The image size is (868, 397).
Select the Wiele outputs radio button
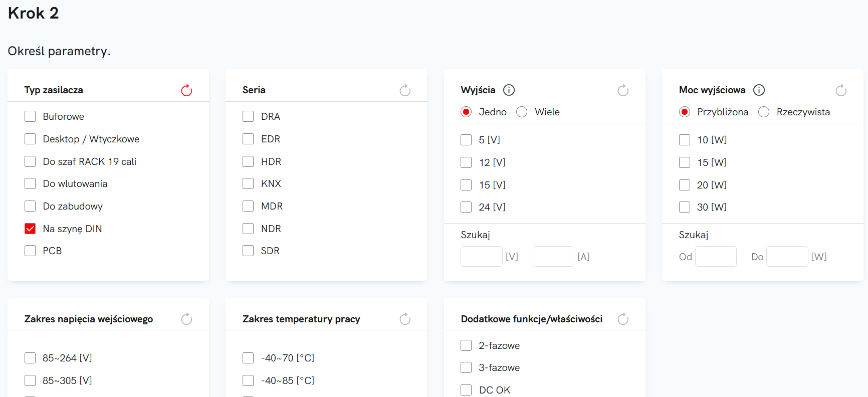click(522, 112)
